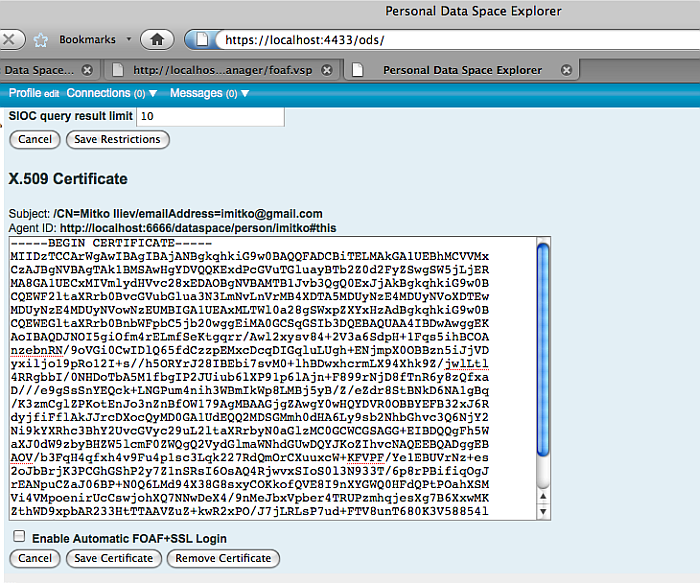Click the scroll-down arrow of the certificate box

[543, 511]
